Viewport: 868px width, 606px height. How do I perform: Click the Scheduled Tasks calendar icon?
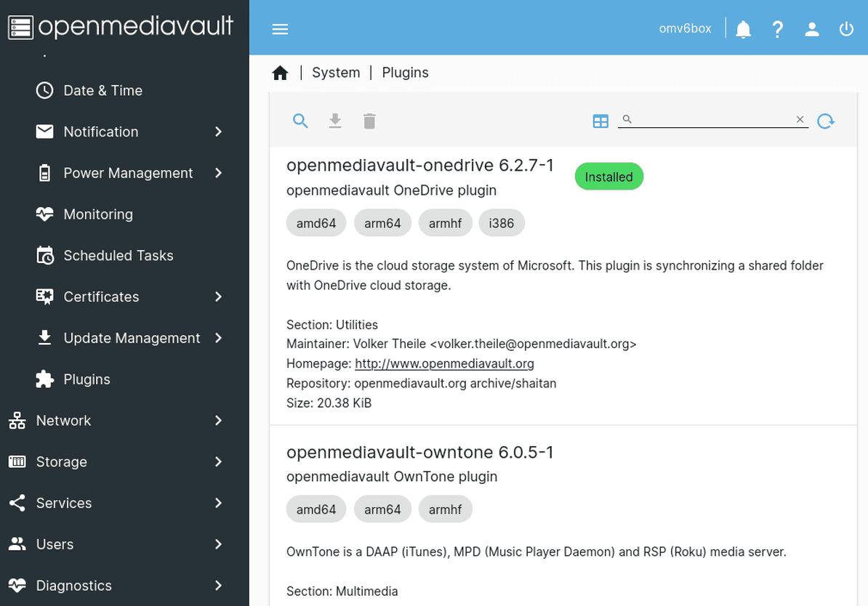(45, 255)
